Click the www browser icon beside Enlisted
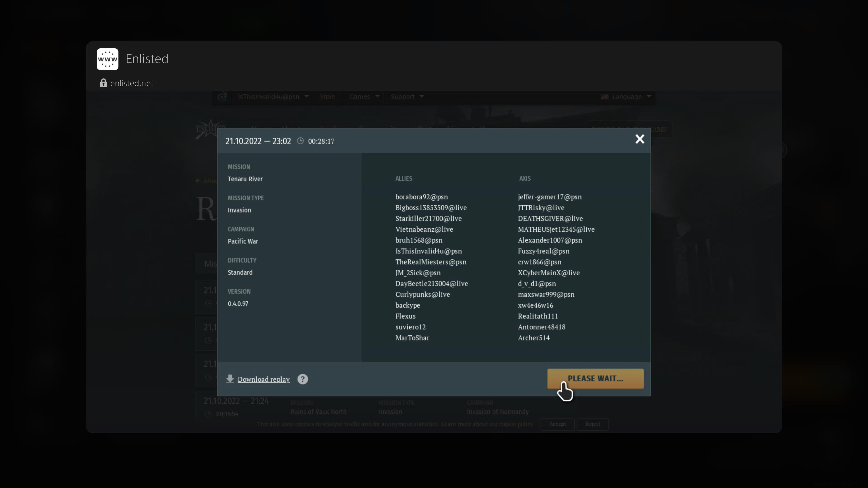The image size is (868, 488). (x=108, y=59)
